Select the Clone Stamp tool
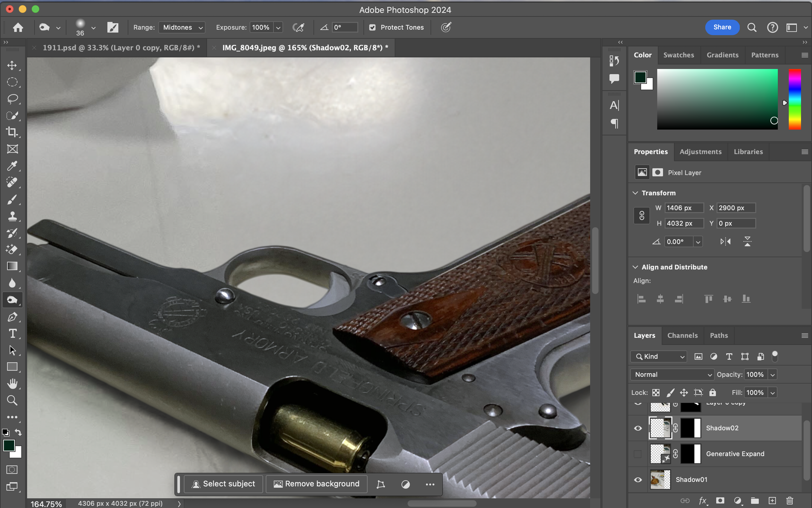The image size is (812, 508). pos(12,216)
